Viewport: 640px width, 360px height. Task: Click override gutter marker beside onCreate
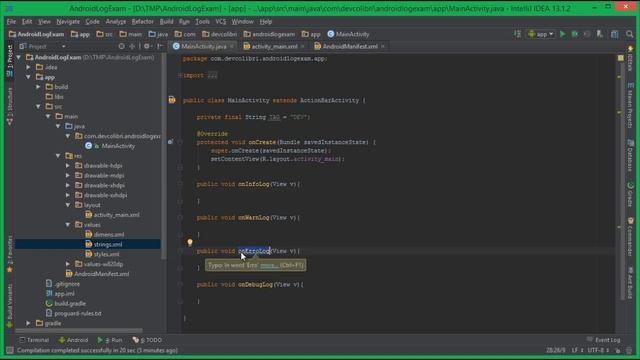(171, 142)
